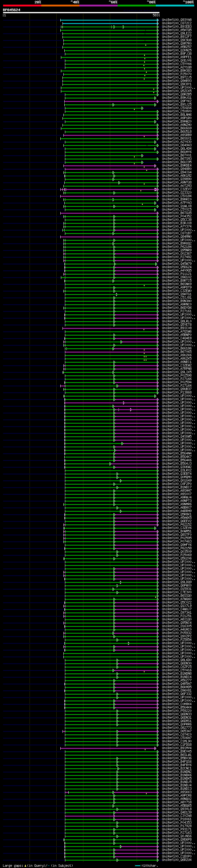Click the =100char. scale legend
Screen dimensions: 197x868
click(147, 866)
